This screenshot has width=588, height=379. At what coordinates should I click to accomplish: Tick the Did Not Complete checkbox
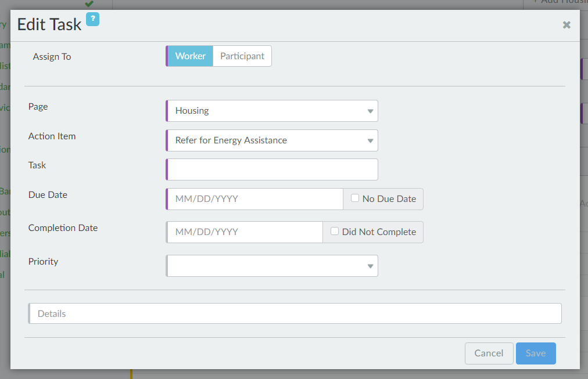(x=335, y=231)
